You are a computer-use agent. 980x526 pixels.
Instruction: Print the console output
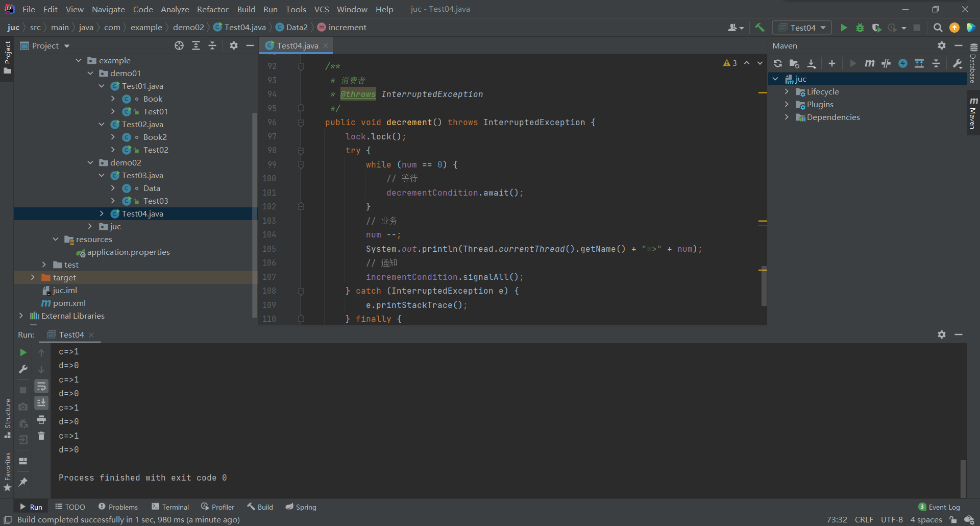[x=41, y=420]
